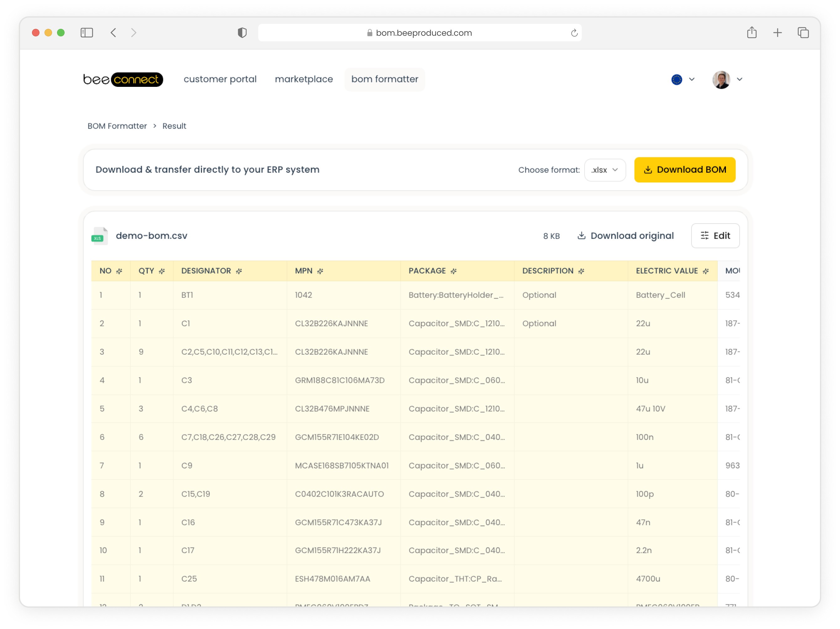Click the Edit button
The width and height of the screenshot is (840, 629).
point(715,236)
